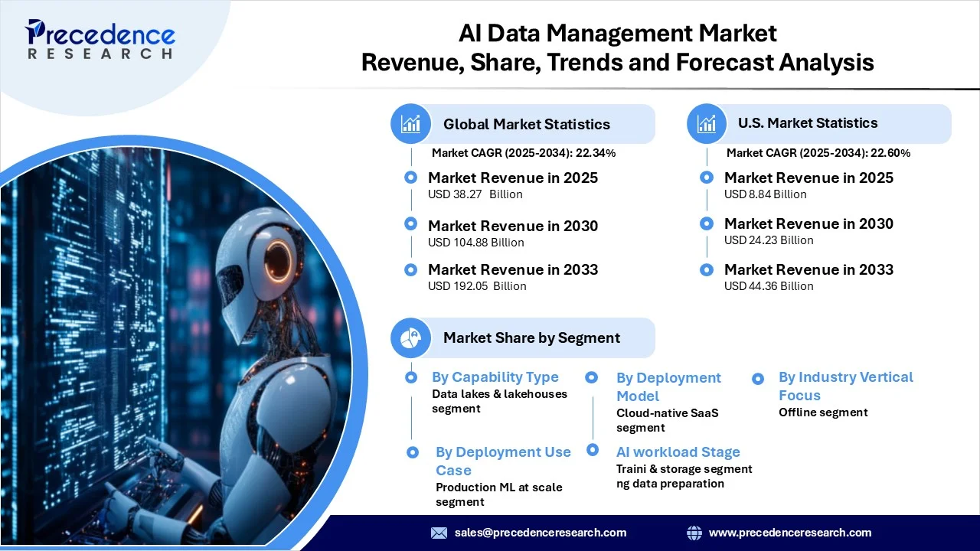
Task: Click the bullet beside By Deployment Use Case
Action: click(x=413, y=452)
